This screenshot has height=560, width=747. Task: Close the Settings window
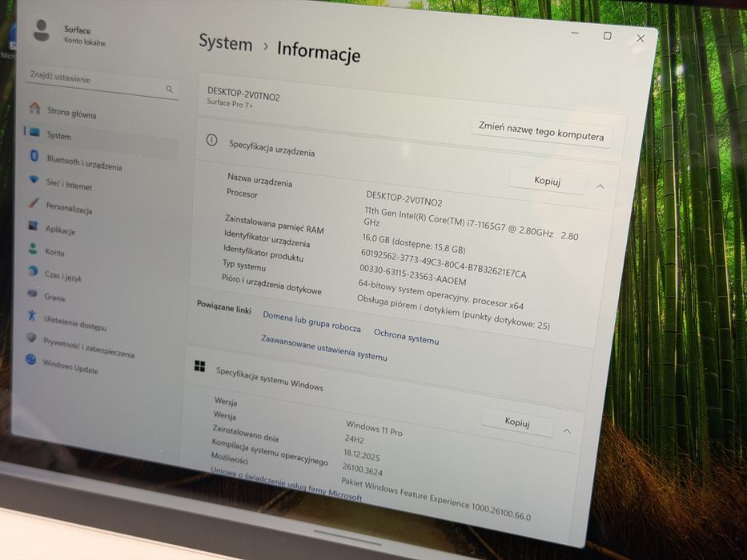pos(641,38)
